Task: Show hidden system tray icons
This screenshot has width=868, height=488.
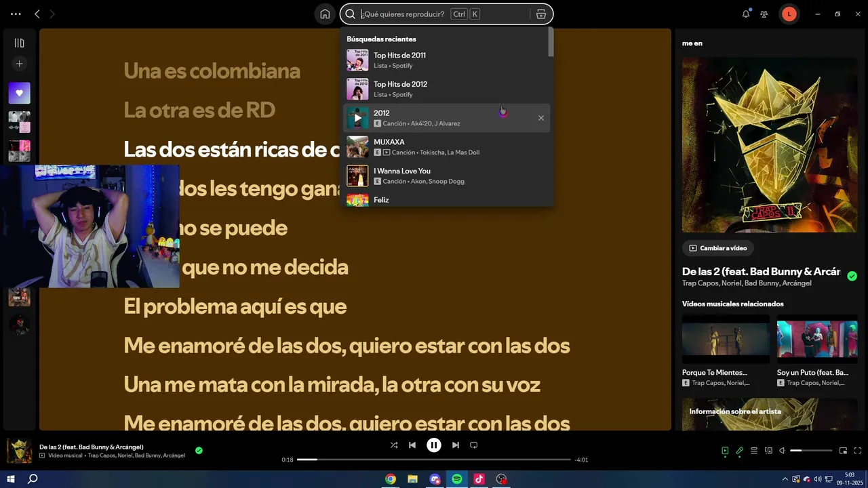Action: click(785, 479)
